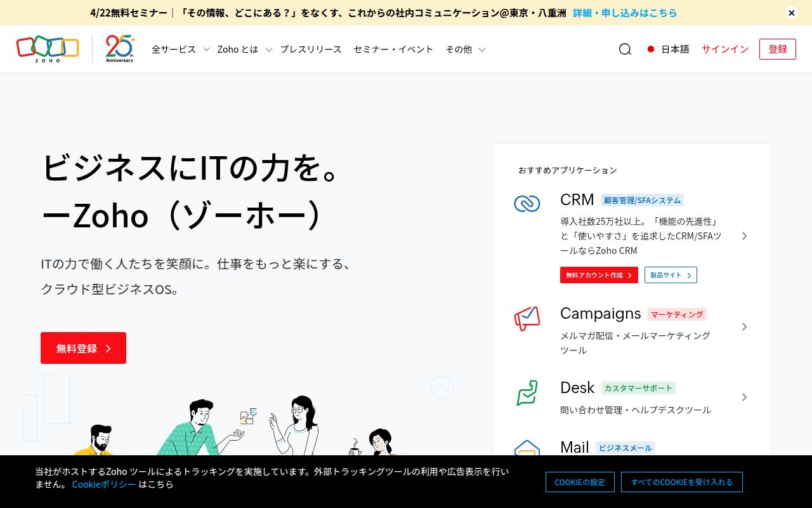Click the 顧客管理/SFAシステム tag
This screenshot has height=508, width=812.
tap(642, 200)
